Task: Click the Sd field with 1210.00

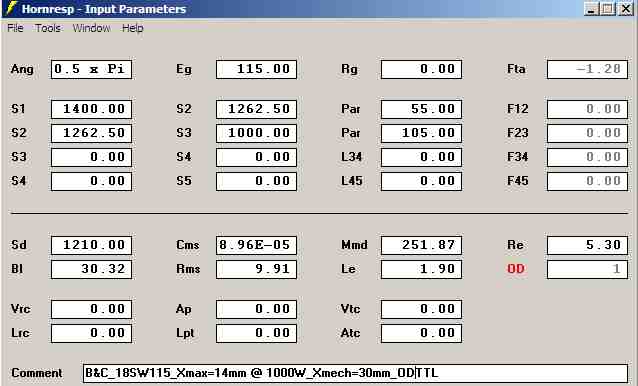Action: pos(92,245)
